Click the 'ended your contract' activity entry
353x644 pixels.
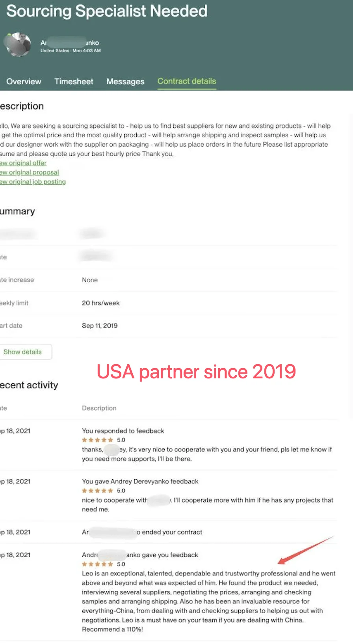142,532
